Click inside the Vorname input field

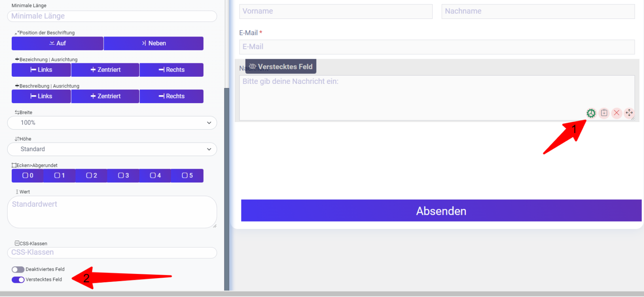[x=335, y=11]
